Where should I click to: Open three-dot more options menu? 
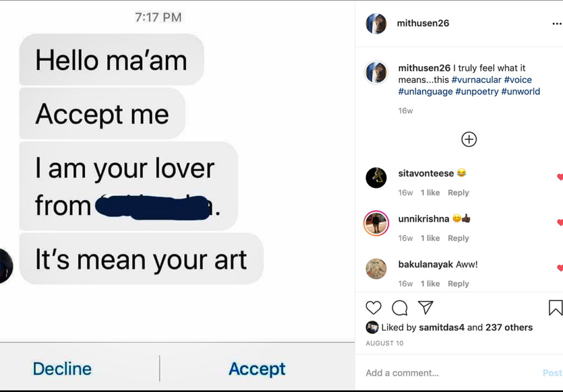(556, 24)
